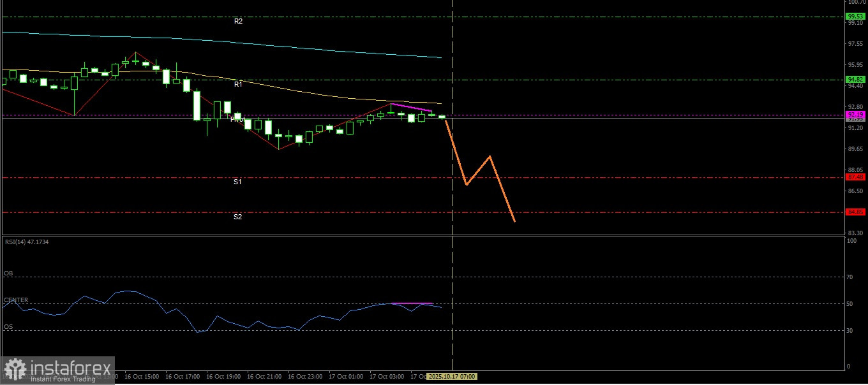
Task: Select the R2 resistance level label
Action: coord(238,21)
